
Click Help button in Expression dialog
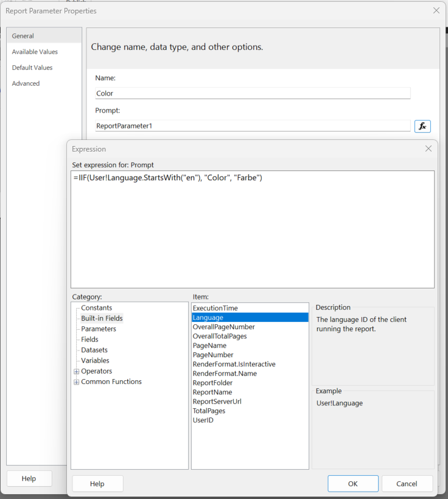(97, 484)
